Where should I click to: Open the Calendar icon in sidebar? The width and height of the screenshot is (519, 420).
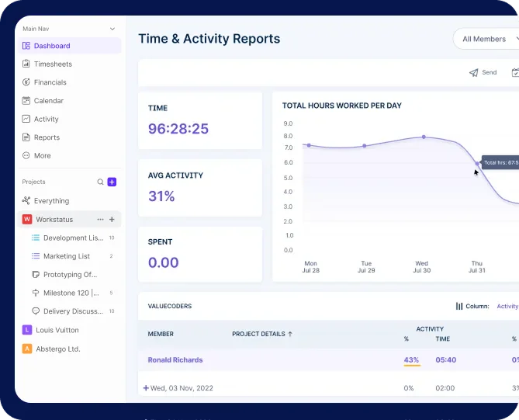(26, 101)
